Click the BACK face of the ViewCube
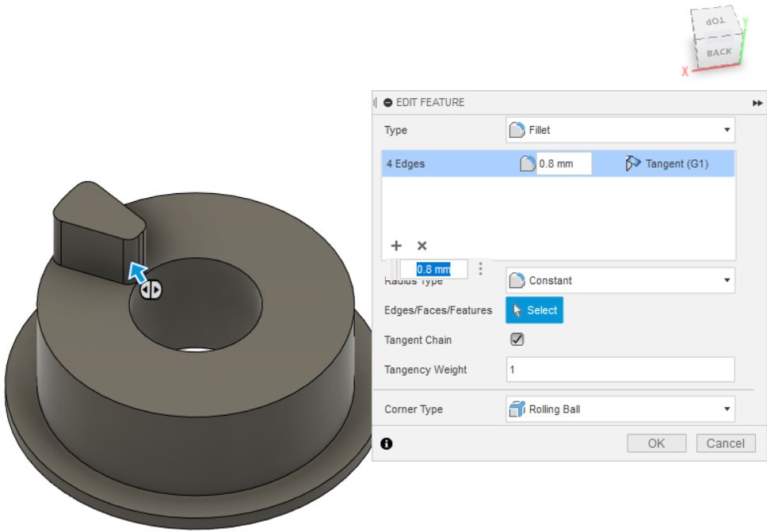 click(719, 52)
